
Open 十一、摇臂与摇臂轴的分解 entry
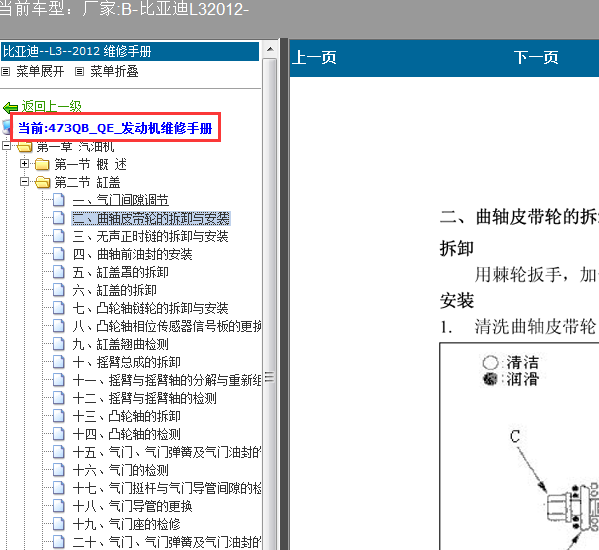point(167,380)
